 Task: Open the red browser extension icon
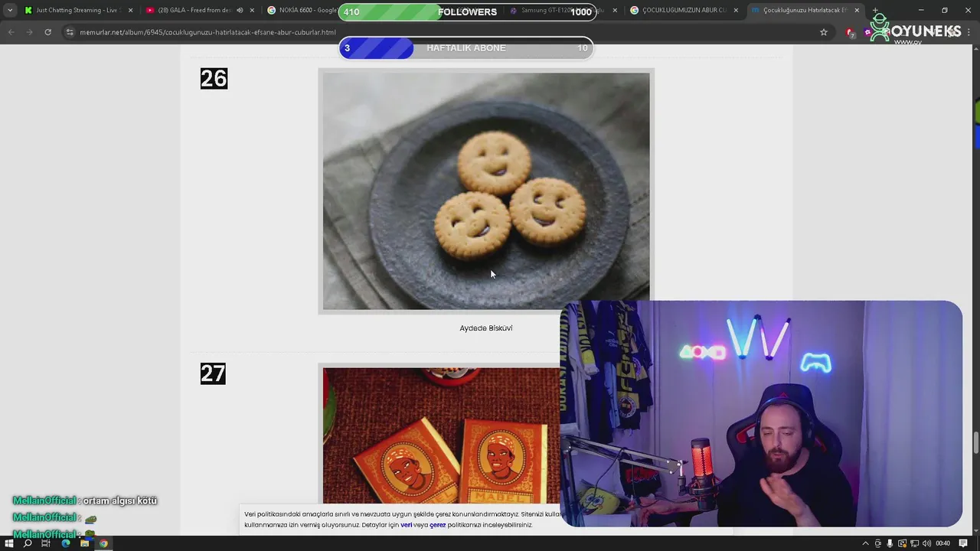click(849, 32)
